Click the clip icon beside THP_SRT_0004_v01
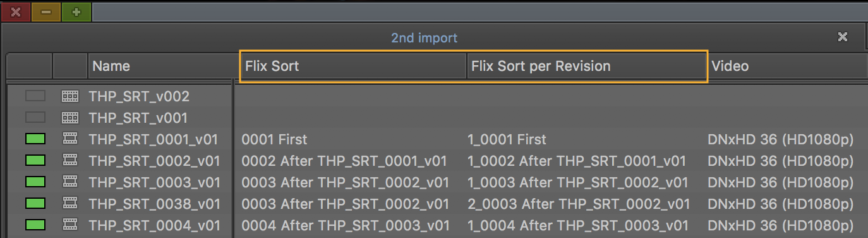Viewport: 868px width, 238px height. pos(70,225)
